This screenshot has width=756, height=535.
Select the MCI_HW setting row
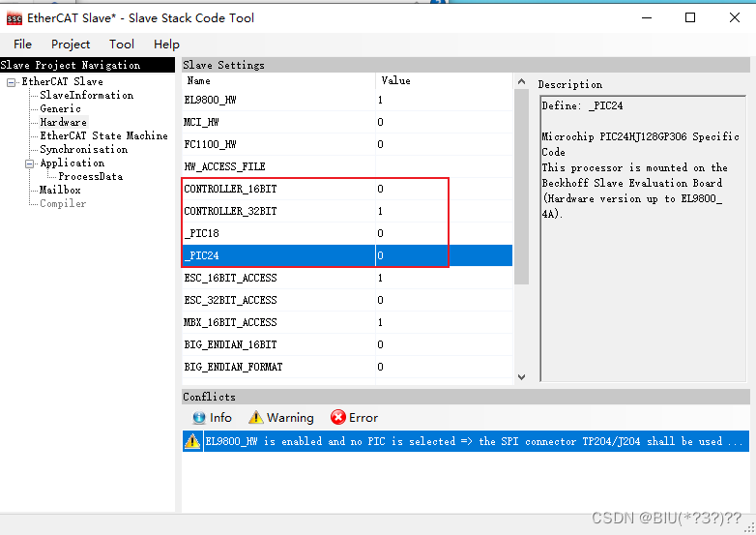pos(347,122)
